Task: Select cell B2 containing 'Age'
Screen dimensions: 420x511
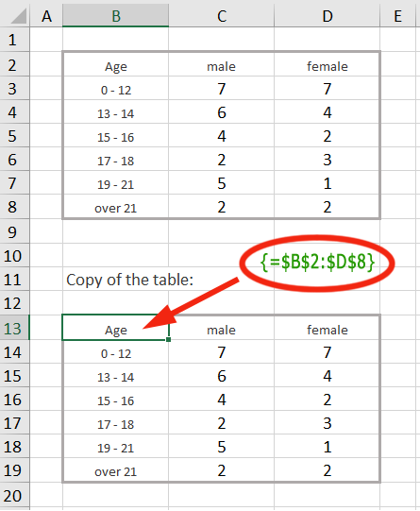Action: click(115, 64)
